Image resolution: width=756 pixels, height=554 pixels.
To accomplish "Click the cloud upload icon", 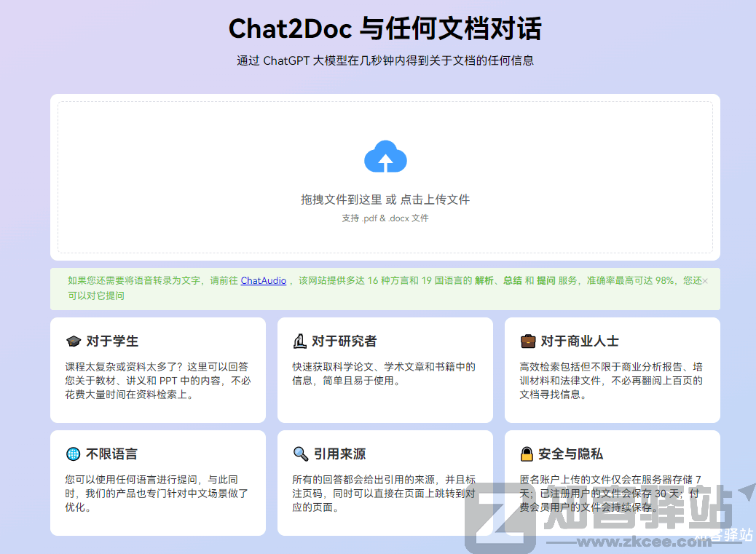I will click(385, 156).
